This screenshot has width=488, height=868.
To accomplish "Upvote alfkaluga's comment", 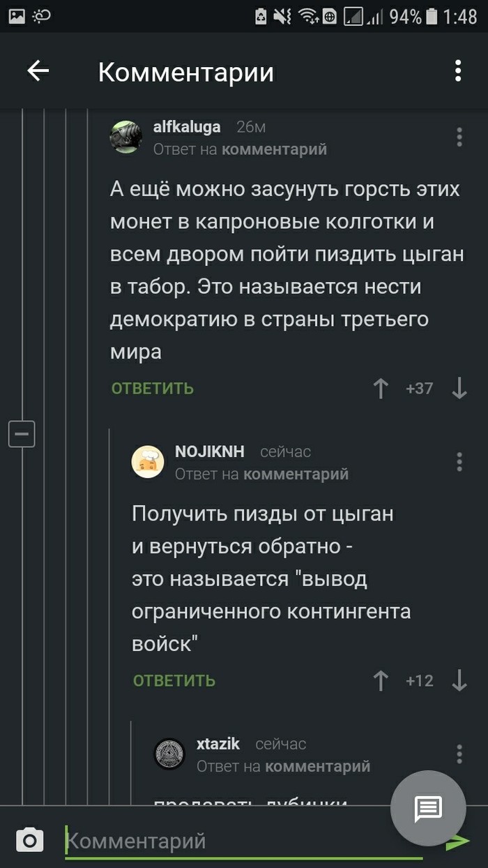I will (x=381, y=389).
